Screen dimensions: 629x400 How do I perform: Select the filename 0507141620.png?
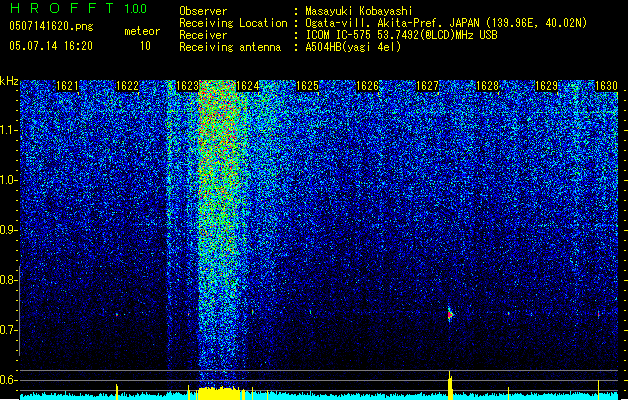point(51,26)
